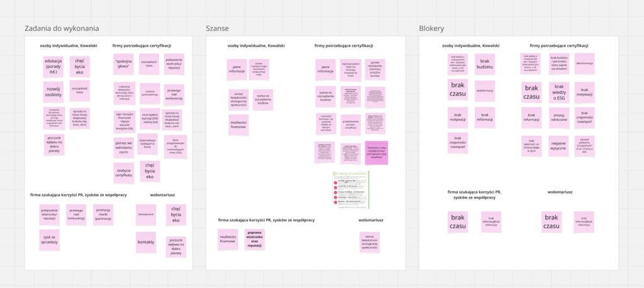Viewport: 644px width, 288px height.
Task: Click the "spokojna głowa" sticky note
Action: click(x=124, y=64)
